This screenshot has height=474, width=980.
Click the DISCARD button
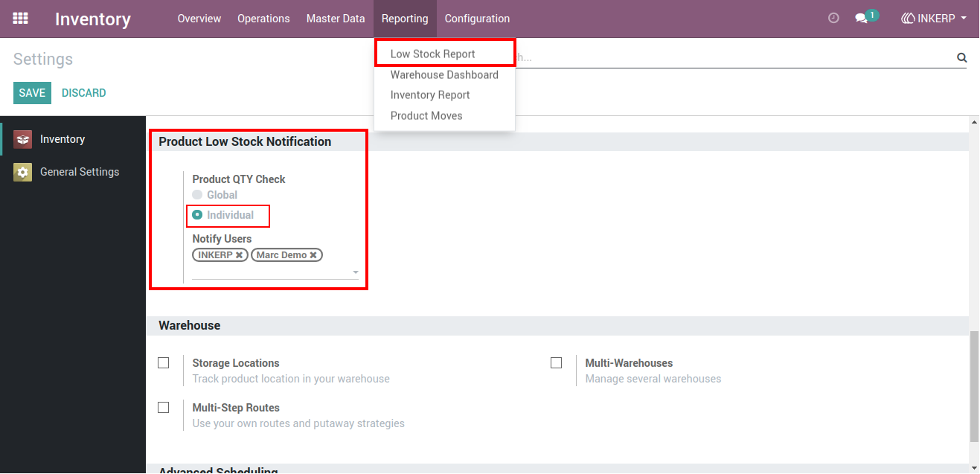pyautogui.click(x=84, y=93)
